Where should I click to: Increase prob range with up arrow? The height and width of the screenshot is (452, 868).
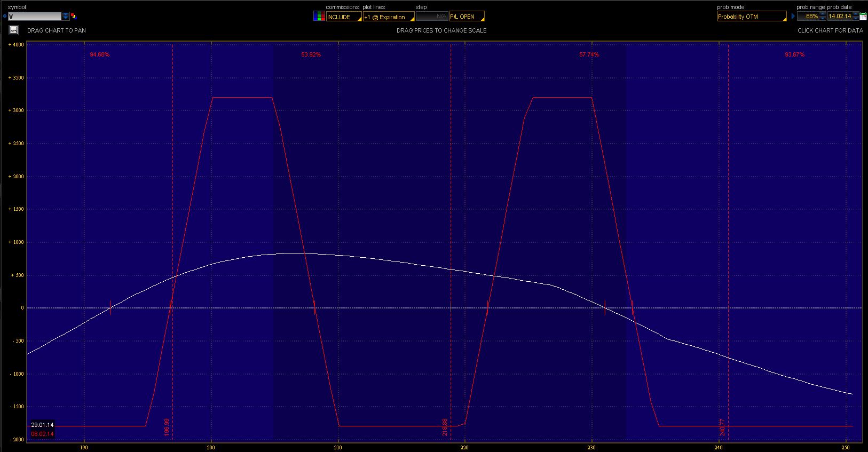point(823,14)
